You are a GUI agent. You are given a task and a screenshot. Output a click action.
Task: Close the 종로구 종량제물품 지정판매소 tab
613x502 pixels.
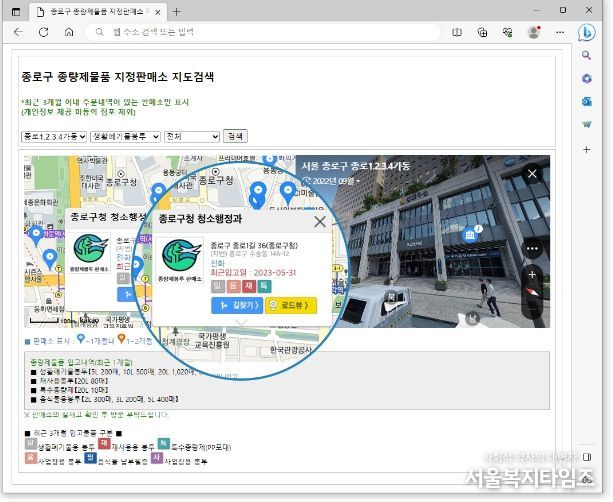click(158, 12)
